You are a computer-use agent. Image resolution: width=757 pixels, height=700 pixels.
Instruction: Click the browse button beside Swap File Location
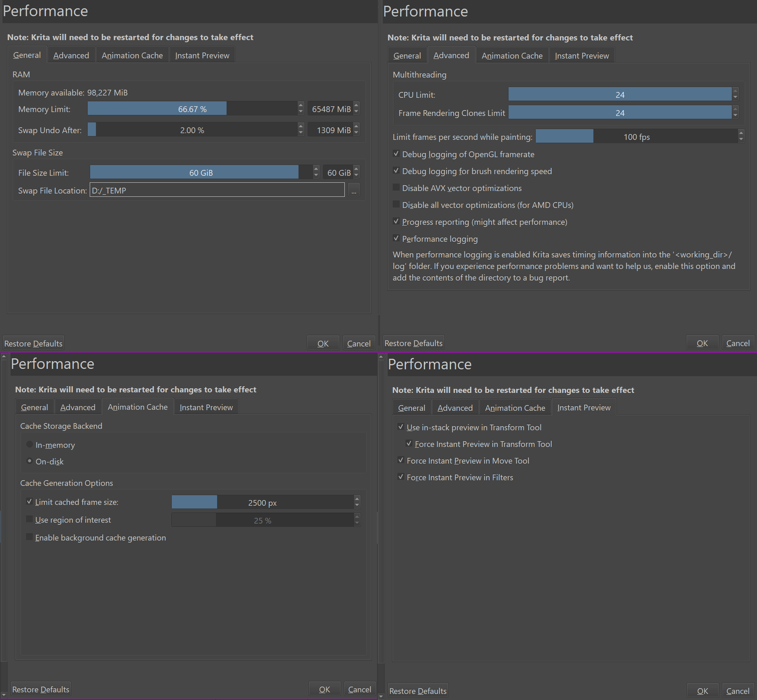[x=353, y=191]
